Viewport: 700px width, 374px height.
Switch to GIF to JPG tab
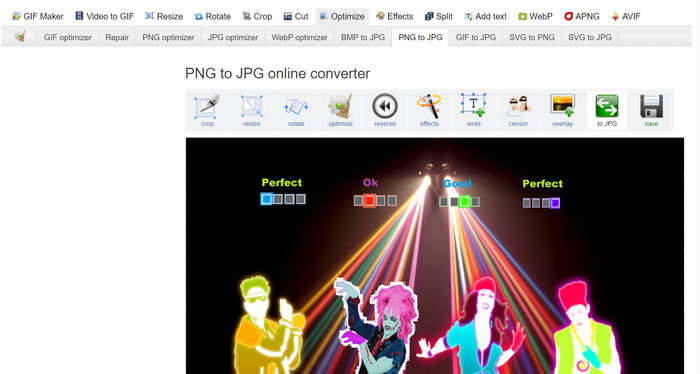point(475,37)
